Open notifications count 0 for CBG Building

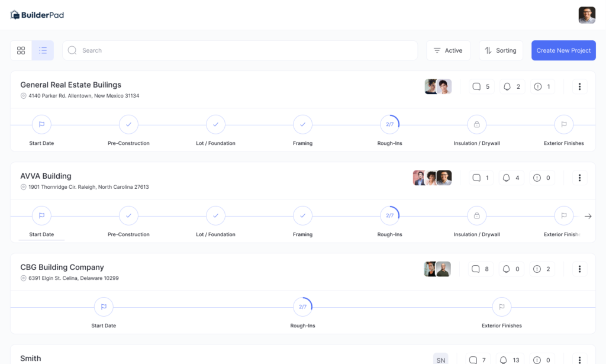tap(511, 269)
